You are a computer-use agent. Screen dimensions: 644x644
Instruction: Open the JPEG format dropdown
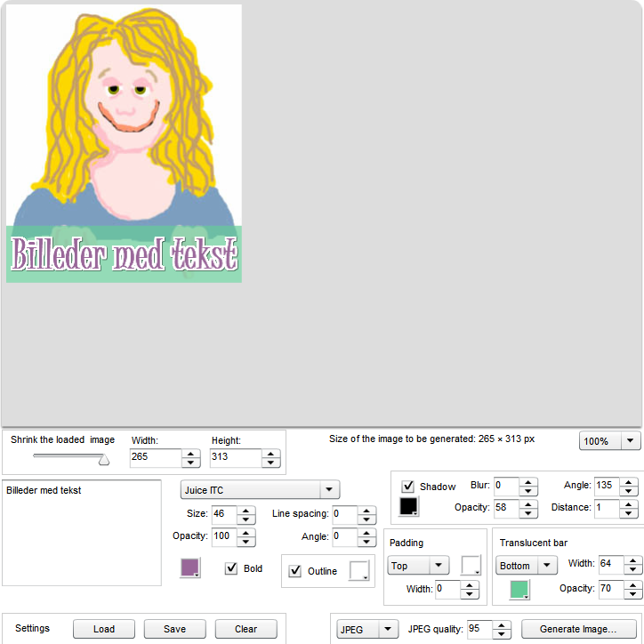[367, 629]
